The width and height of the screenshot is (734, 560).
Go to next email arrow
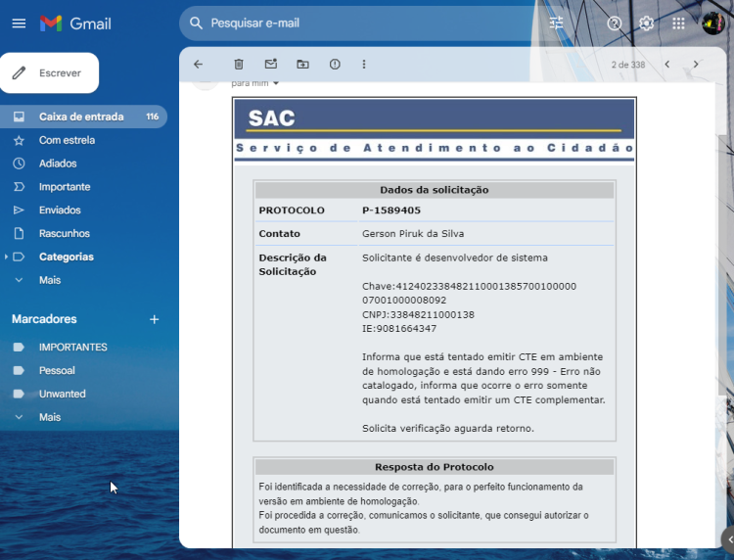696,65
